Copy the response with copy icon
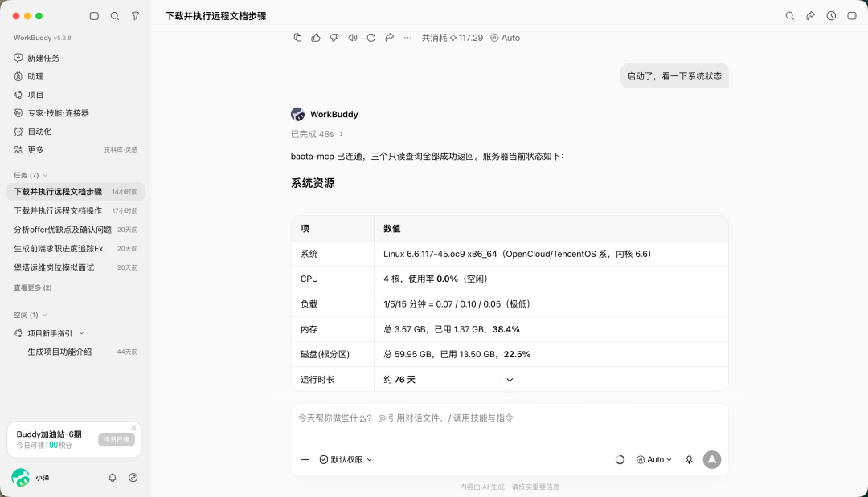This screenshot has width=868, height=497. click(297, 38)
